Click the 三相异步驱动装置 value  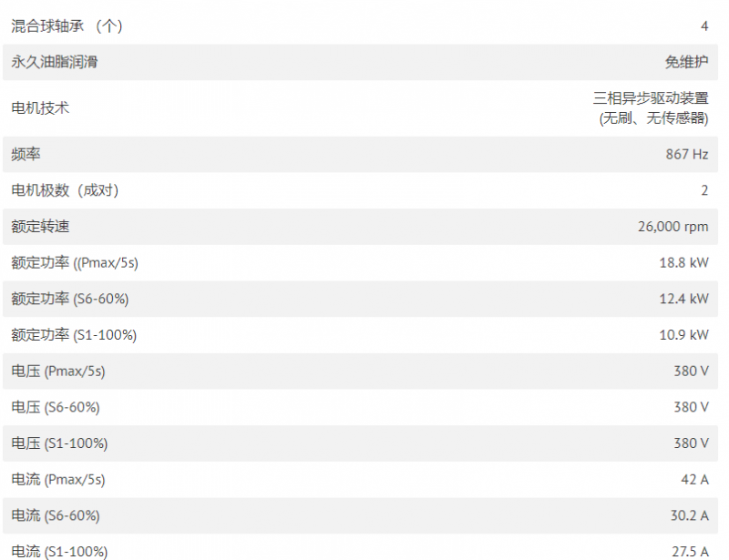651,98
